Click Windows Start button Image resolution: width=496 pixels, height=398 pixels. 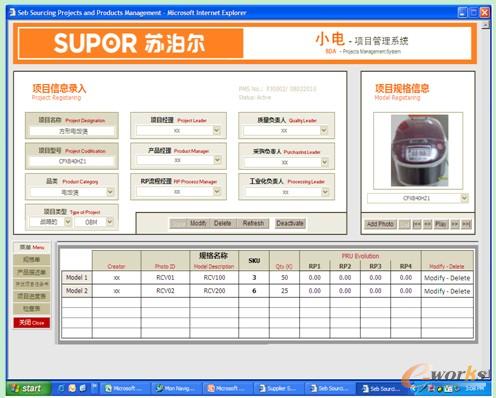click(28, 388)
